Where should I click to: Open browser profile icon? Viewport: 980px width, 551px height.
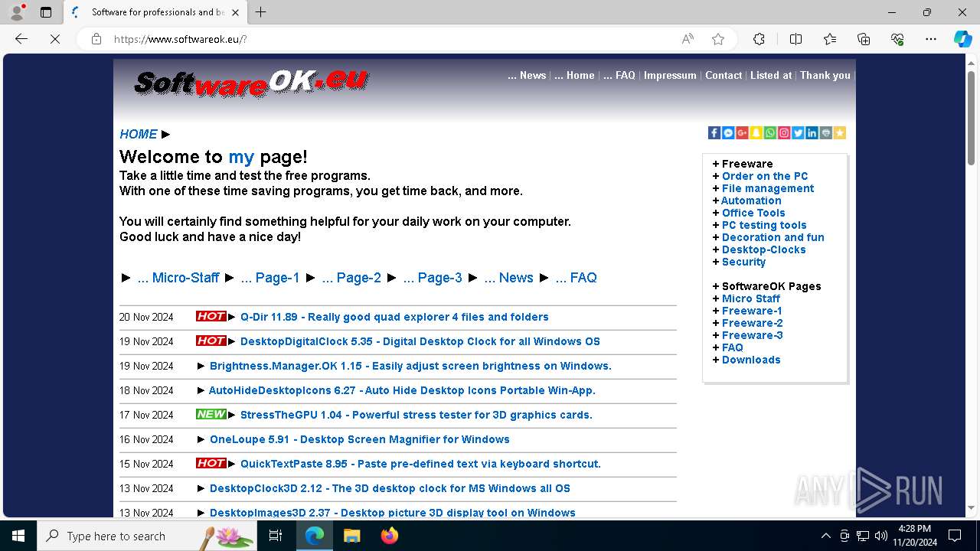point(16,12)
